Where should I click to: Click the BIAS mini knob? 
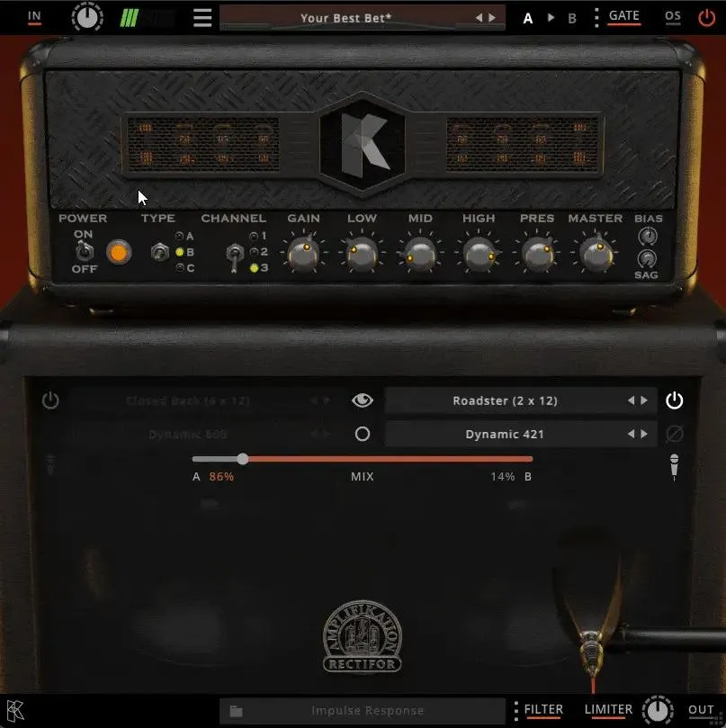tap(648, 237)
